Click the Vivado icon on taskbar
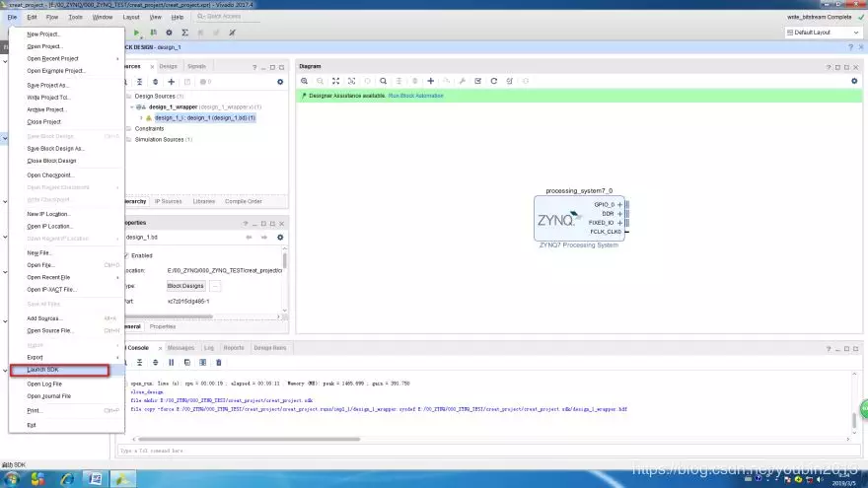Screen dimensions: 868x488 click(122, 478)
